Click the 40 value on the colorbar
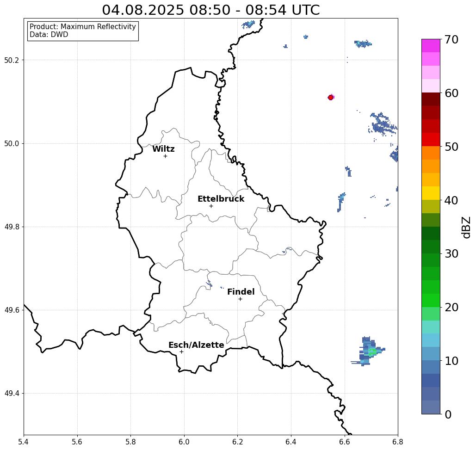This screenshot has height=450, width=476. tap(451, 200)
